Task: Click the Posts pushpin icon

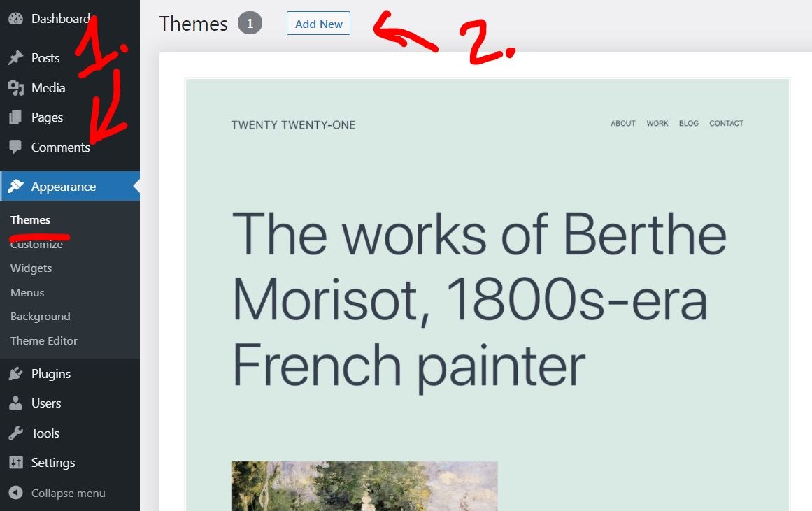Action: [15, 58]
